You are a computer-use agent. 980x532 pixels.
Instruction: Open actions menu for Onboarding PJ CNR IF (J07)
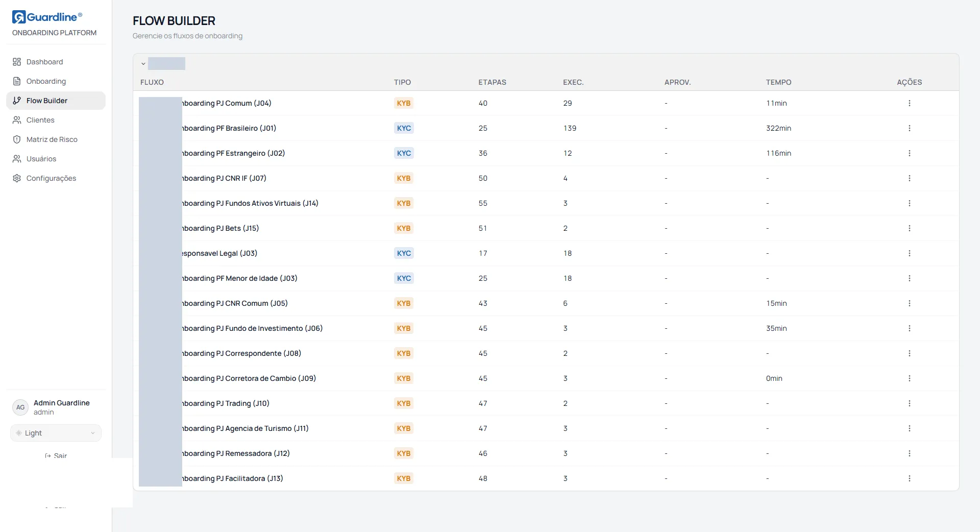coord(909,178)
